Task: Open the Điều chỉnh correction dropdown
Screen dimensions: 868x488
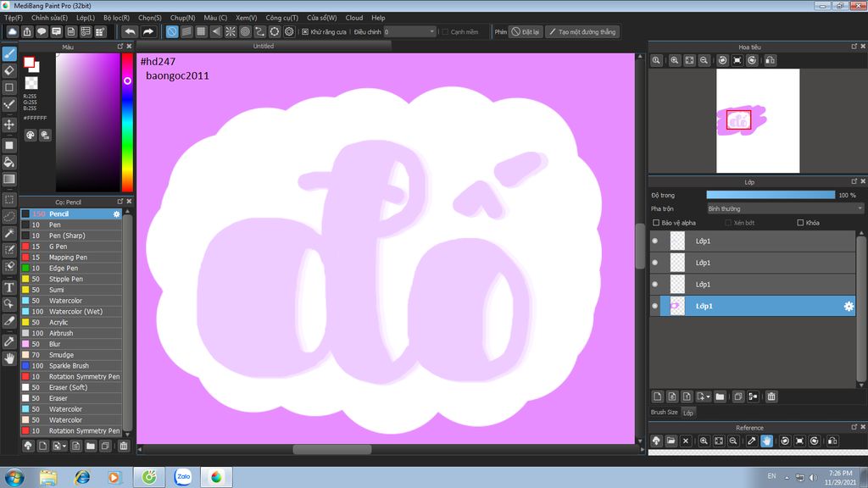Action: click(409, 32)
